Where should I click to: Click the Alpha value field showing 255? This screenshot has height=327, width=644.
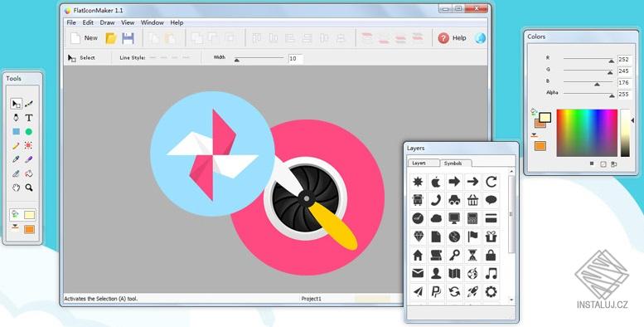pyautogui.click(x=624, y=94)
